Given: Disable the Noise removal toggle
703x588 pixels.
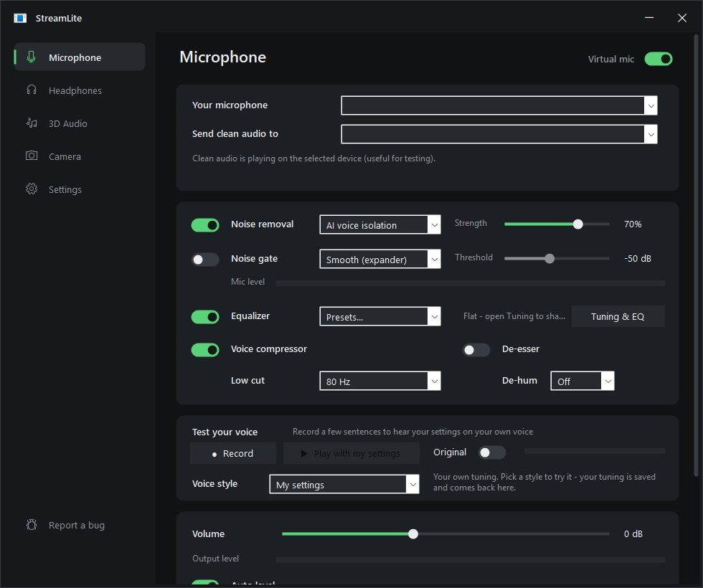Looking at the screenshot, I should 205,225.
